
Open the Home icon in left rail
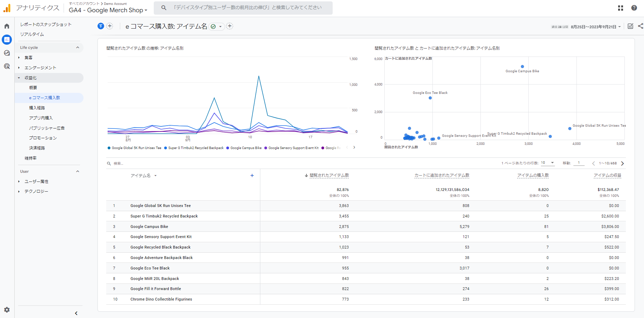[x=7, y=26]
